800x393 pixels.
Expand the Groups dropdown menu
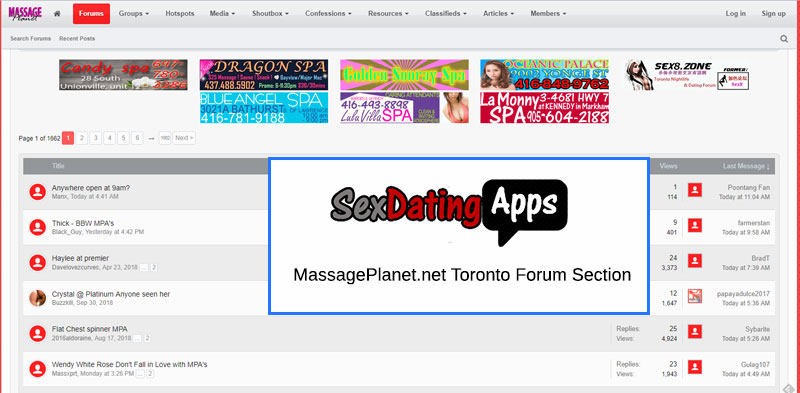(x=134, y=14)
